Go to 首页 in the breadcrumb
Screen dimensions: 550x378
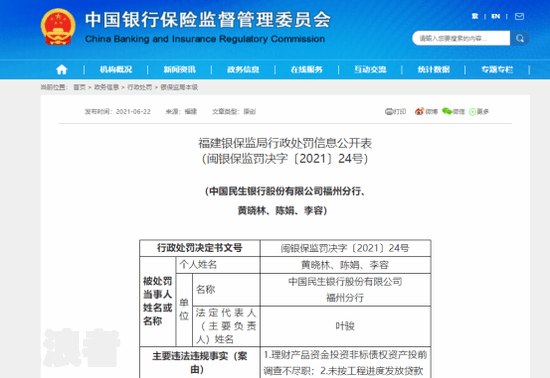(x=79, y=87)
